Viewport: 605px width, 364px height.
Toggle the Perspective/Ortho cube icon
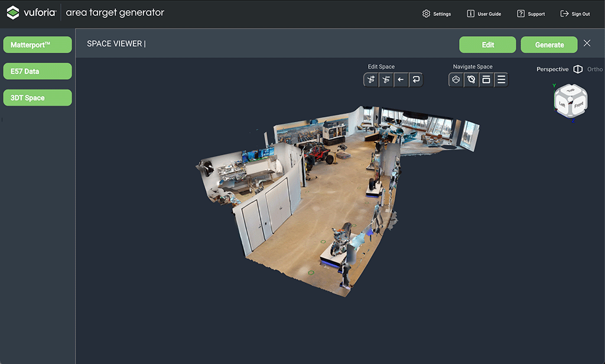pos(578,70)
